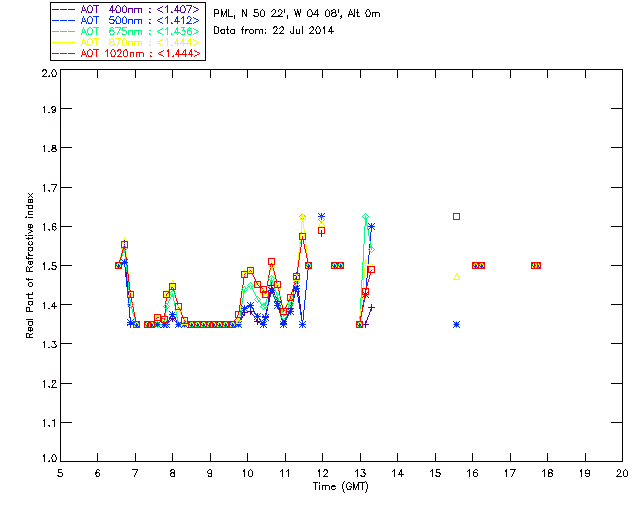Click the AOT 400nm legend entry
This screenshot has height=512, width=640.
127,9
